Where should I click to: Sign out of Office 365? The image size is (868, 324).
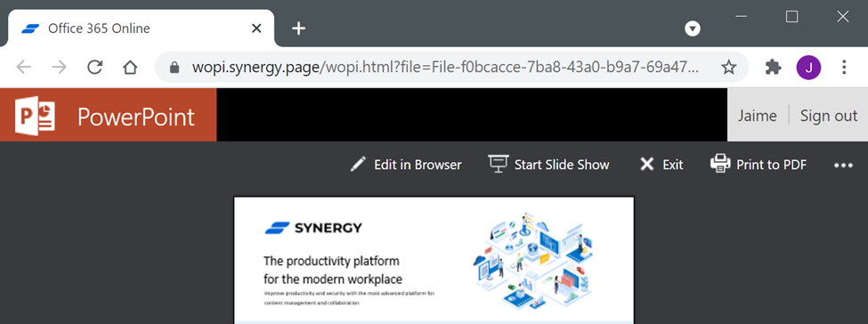pos(829,116)
